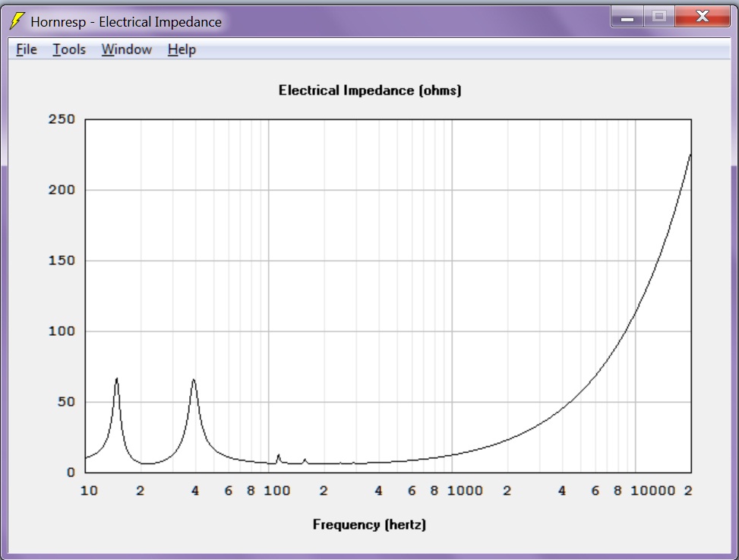
Task: Click the 10000 label on frequency axis
Action: [x=653, y=491]
